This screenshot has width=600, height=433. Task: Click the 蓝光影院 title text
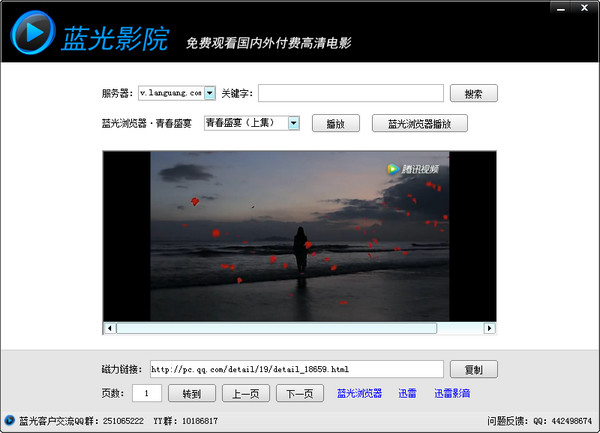pyautogui.click(x=115, y=38)
